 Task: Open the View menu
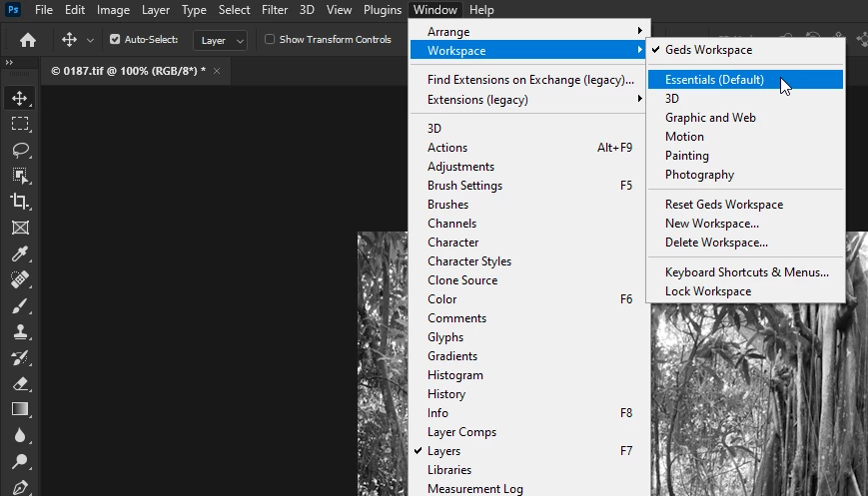pyautogui.click(x=339, y=10)
